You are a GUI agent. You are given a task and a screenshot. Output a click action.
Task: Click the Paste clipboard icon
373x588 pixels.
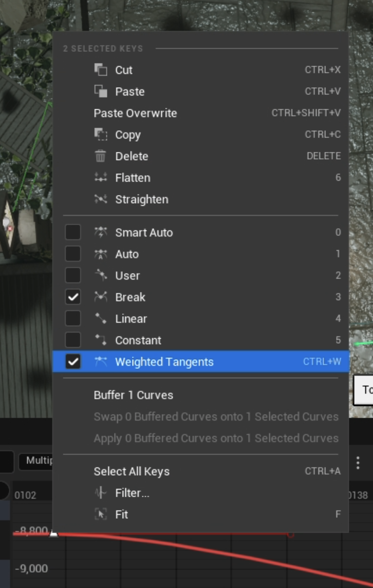coord(101,91)
